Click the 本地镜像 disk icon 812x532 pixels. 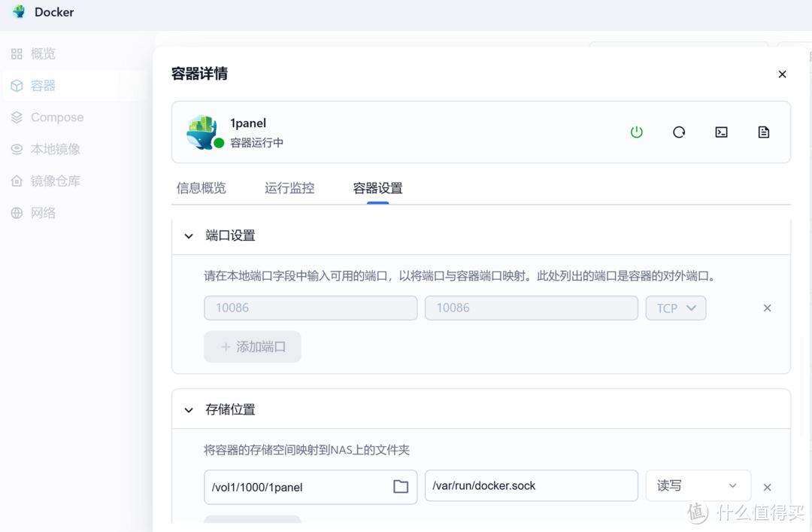coord(17,149)
